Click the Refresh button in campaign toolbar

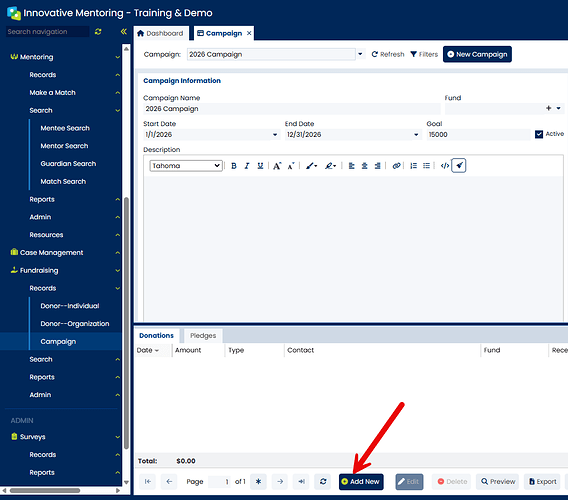tap(388, 54)
